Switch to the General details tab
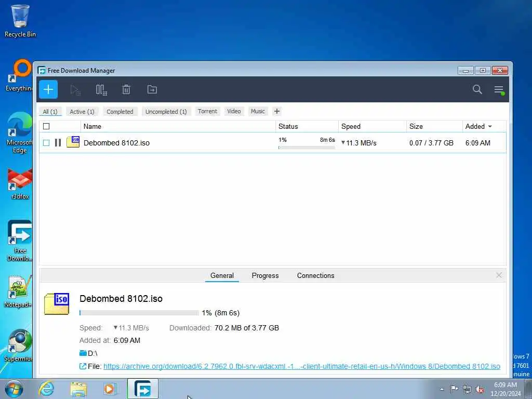This screenshot has height=399, width=532. click(222, 275)
